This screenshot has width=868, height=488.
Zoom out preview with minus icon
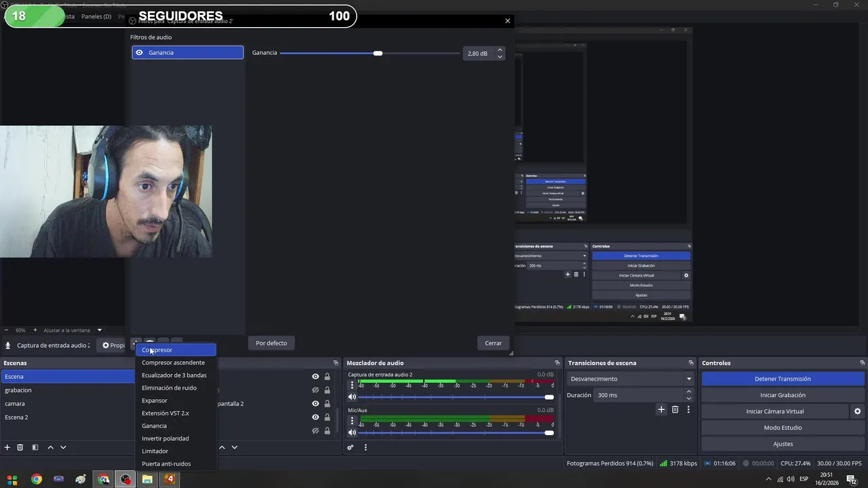tap(6, 330)
